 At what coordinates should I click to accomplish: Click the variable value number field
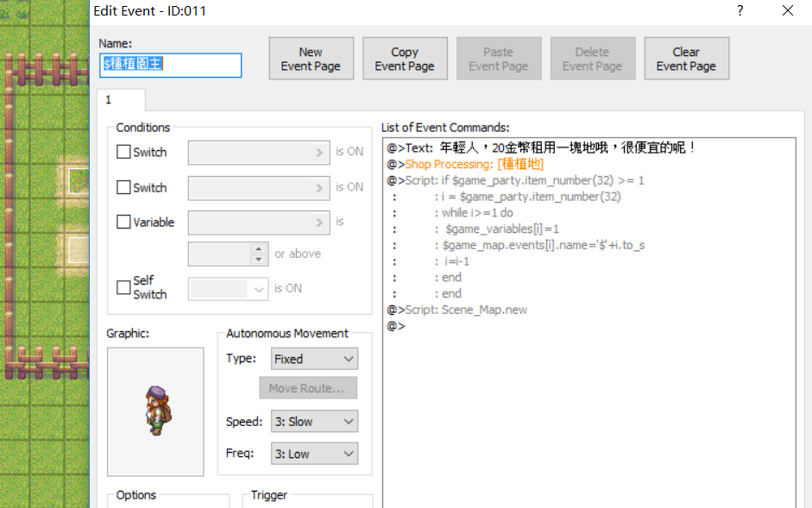[219, 254]
